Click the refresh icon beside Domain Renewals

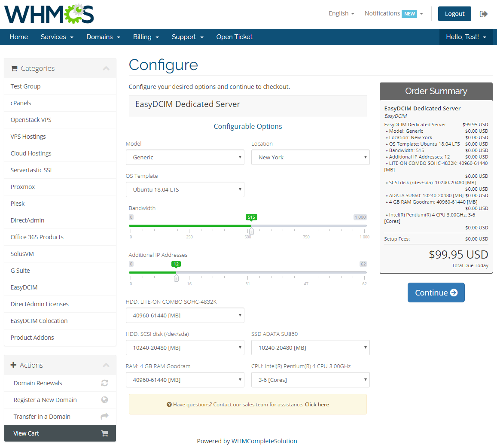coord(104,383)
